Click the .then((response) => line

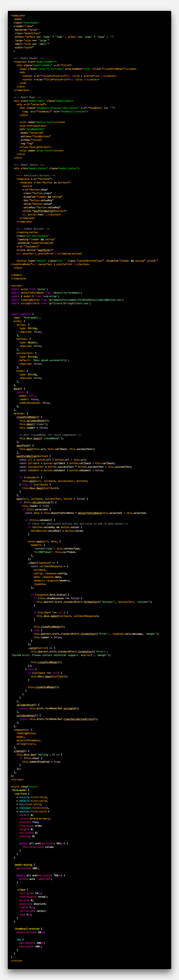[43, 563]
